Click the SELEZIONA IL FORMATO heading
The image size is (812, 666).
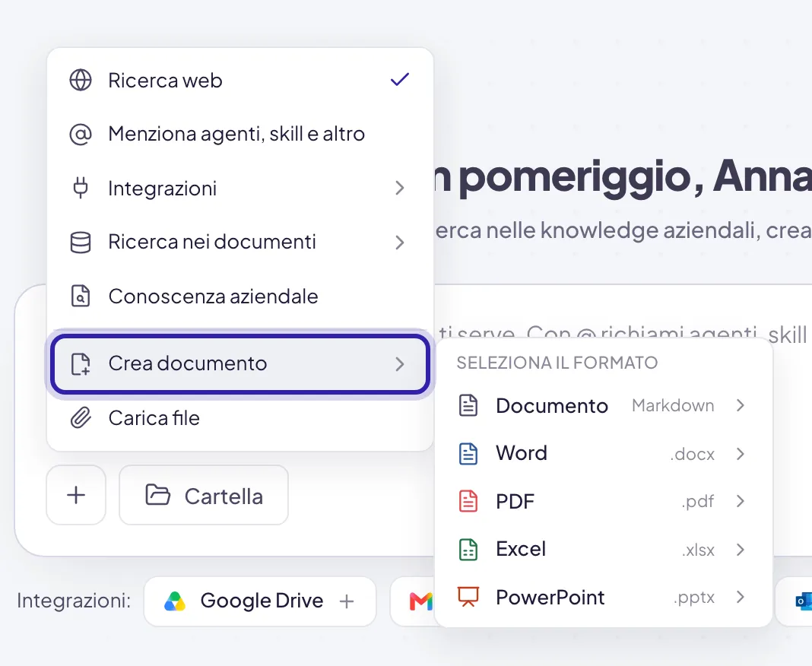557,363
